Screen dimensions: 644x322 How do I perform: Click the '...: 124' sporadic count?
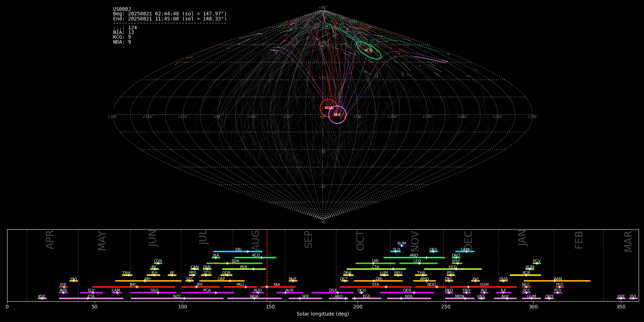[125, 28]
